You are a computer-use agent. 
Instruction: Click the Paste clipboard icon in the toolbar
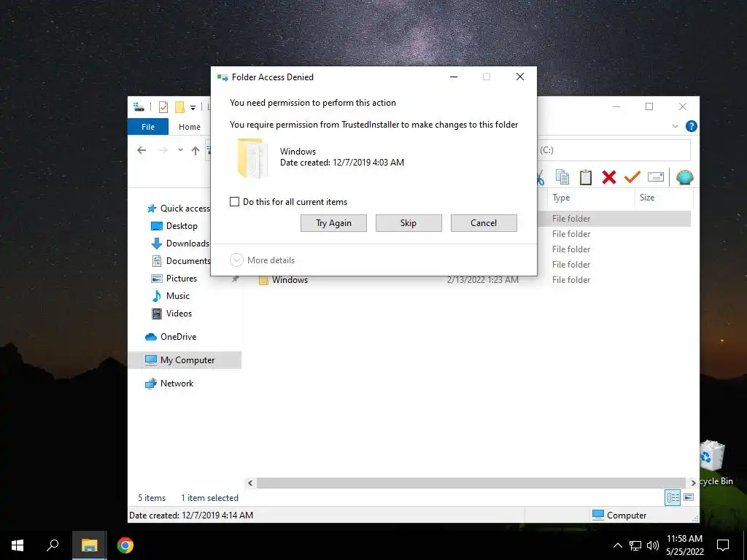point(586,177)
